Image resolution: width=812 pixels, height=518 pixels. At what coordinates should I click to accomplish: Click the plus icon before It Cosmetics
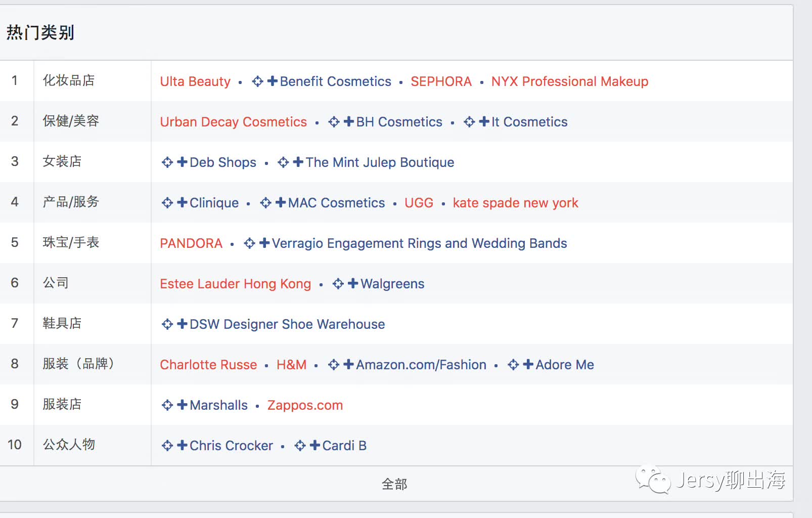click(x=484, y=121)
